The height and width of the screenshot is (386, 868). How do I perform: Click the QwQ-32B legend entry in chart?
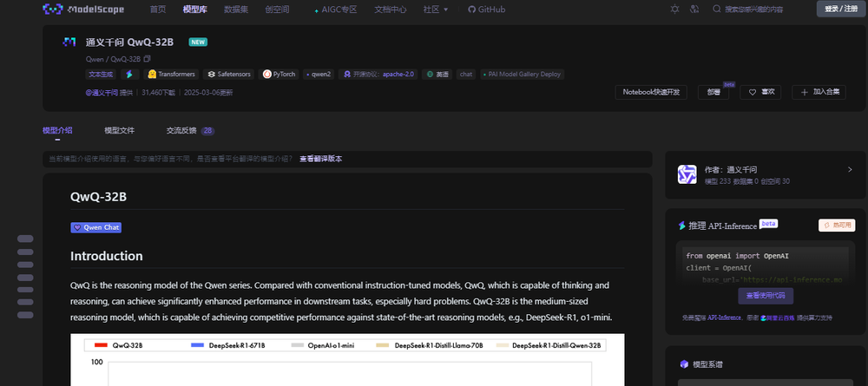coord(120,345)
